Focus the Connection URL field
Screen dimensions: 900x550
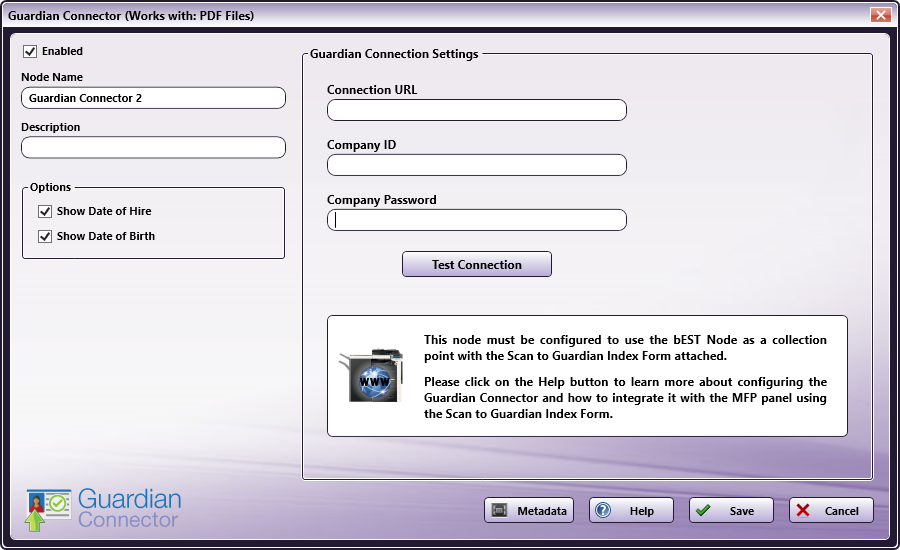(x=476, y=110)
